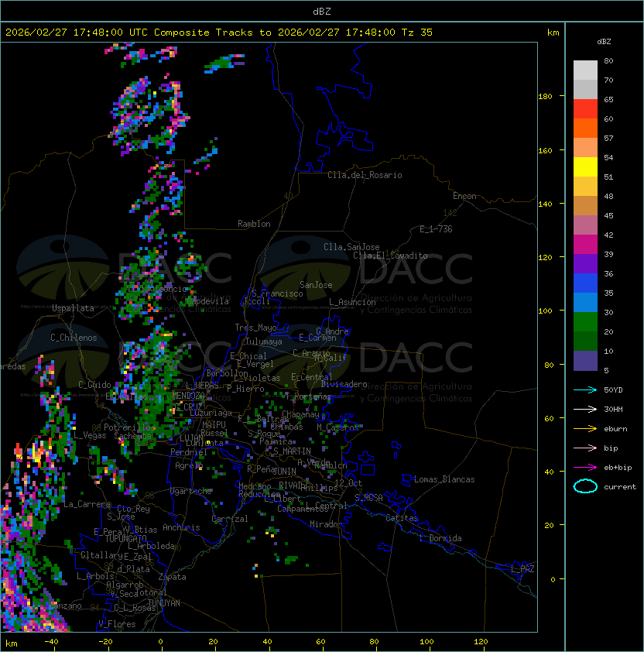Image resolution: width=644 pixels, height=652 pixels.
Task: Click legend value 57 beside dBZ scale
Action: pyautogui.click(x=608, y=138)
